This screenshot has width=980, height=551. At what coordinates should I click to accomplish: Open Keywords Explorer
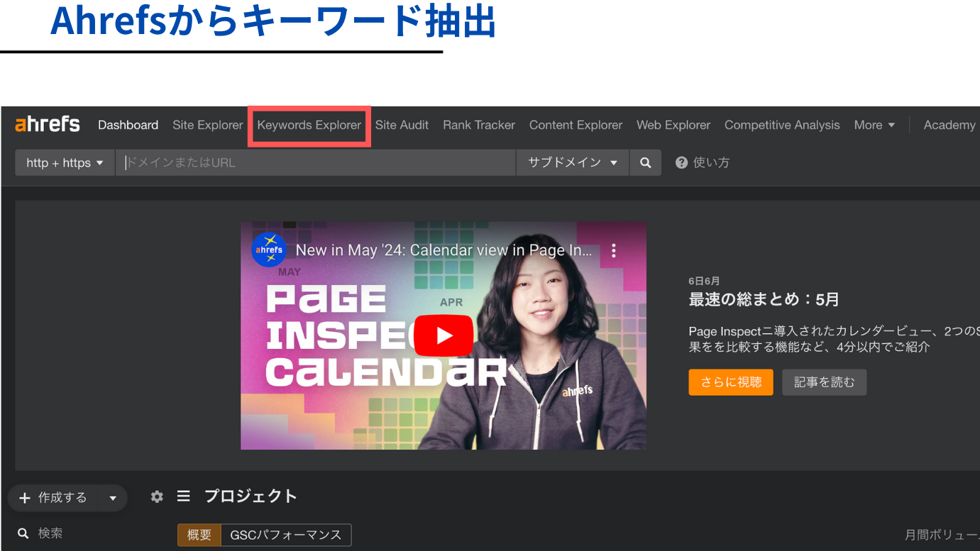point(309,125)
